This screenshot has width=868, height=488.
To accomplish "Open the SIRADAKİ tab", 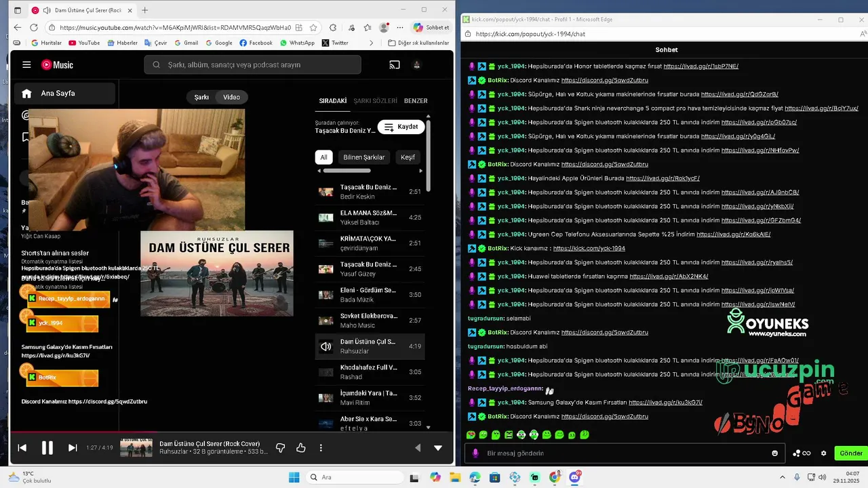I will (x=332, y=101).
